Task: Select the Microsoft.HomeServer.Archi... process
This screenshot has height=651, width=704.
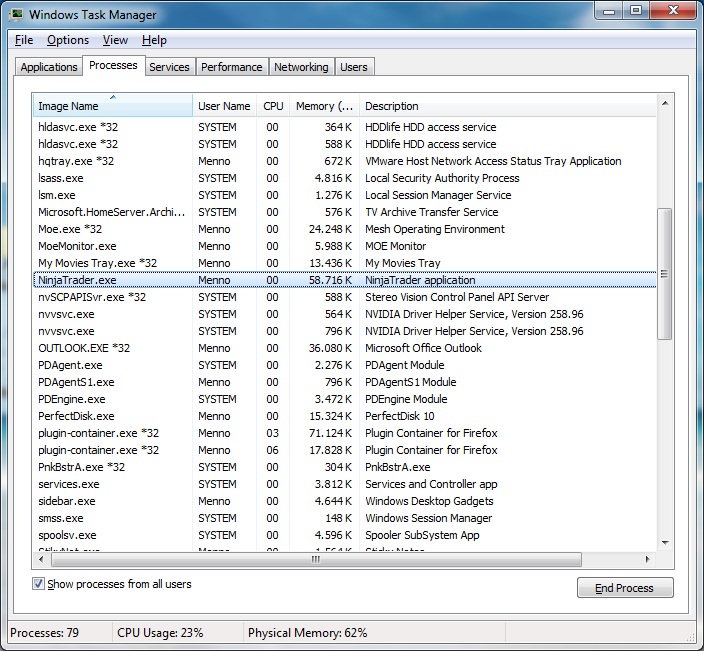Action: point(345,212)
